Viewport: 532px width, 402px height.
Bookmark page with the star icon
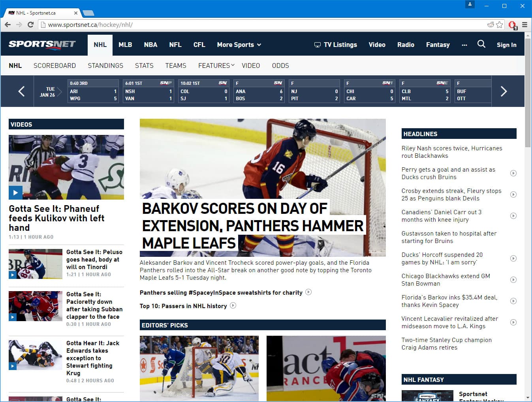tap(500, 24)
